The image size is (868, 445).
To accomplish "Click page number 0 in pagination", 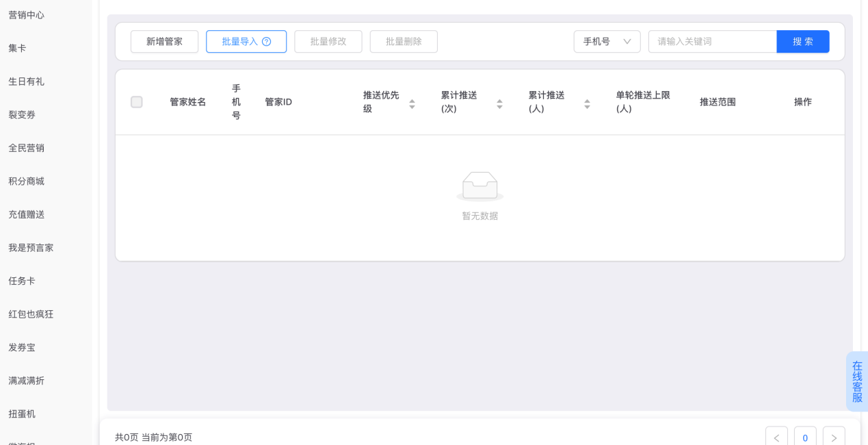I will [805, 437].
